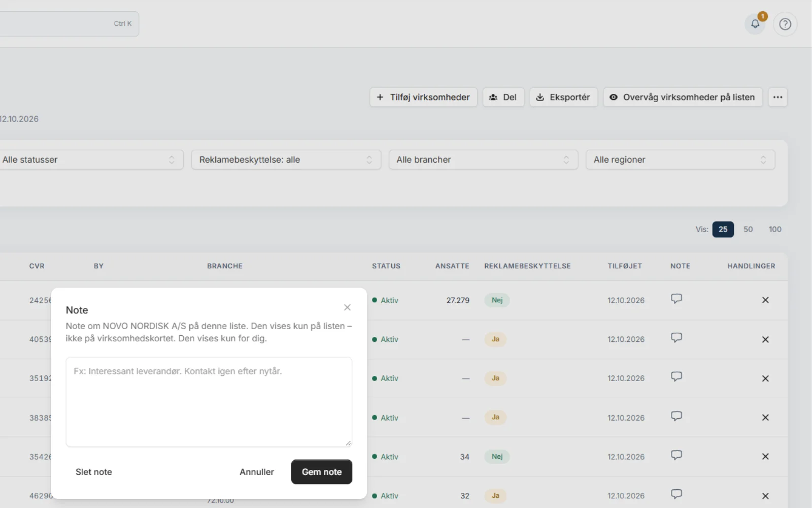Screen dimensions: 812x508
Task: Click the Gem note button
Action: click(321, 472)
